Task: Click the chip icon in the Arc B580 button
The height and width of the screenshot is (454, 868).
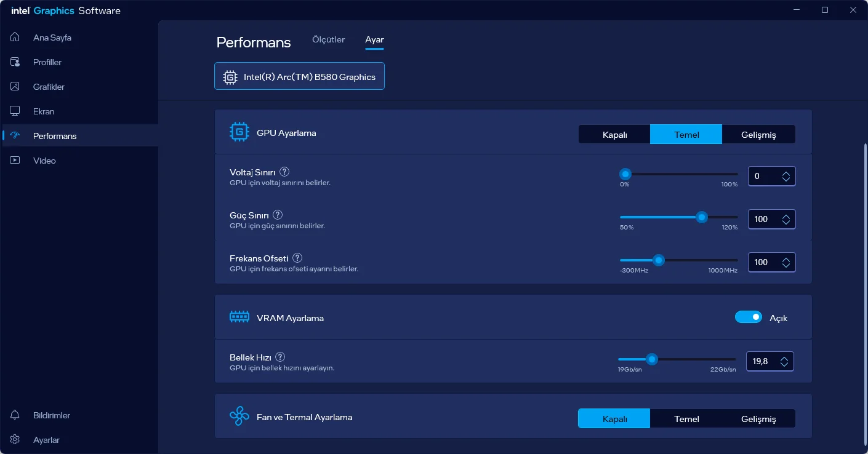Action: pyautogui.click(x=230, y=77)
